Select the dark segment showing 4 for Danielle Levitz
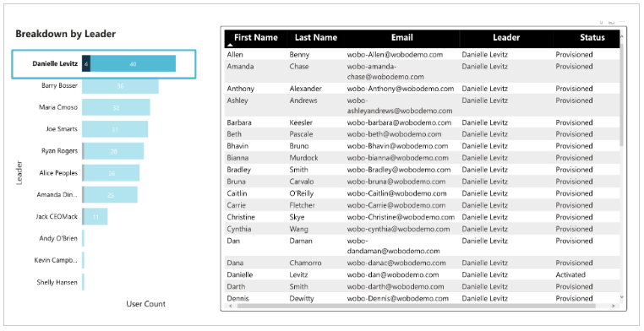Screen dimensions: 644x331 (86, 63)
